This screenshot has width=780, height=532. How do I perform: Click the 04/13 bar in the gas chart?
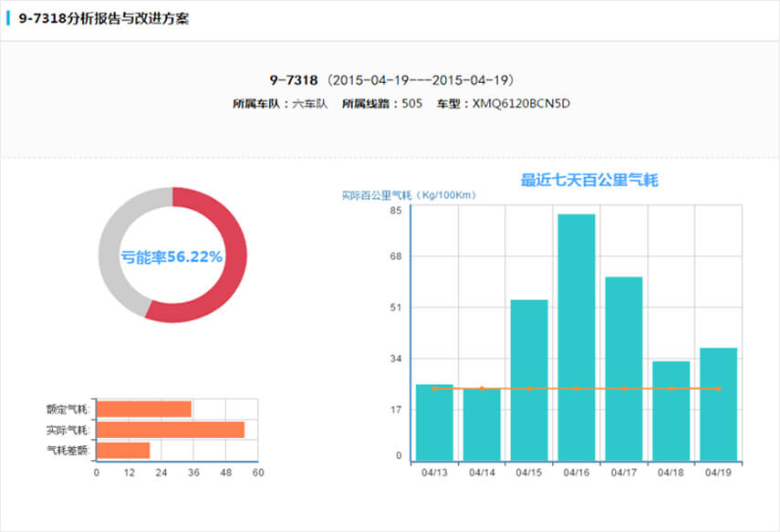[x=434, y=422]
